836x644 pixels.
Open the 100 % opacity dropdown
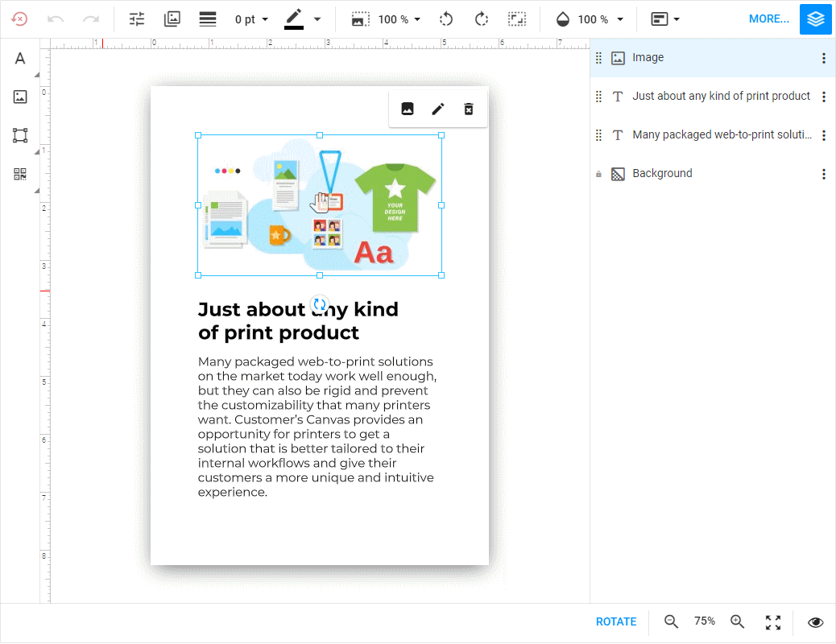click(601, 20)
